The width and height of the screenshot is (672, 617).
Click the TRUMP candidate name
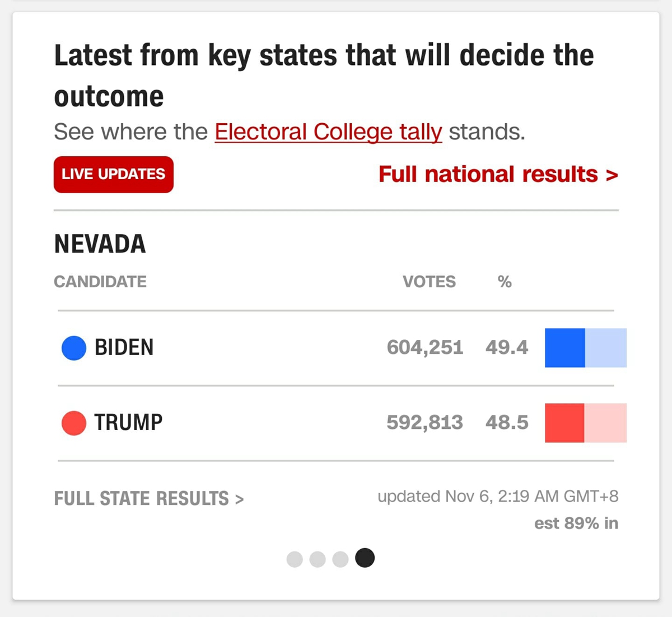coord(128,422)
